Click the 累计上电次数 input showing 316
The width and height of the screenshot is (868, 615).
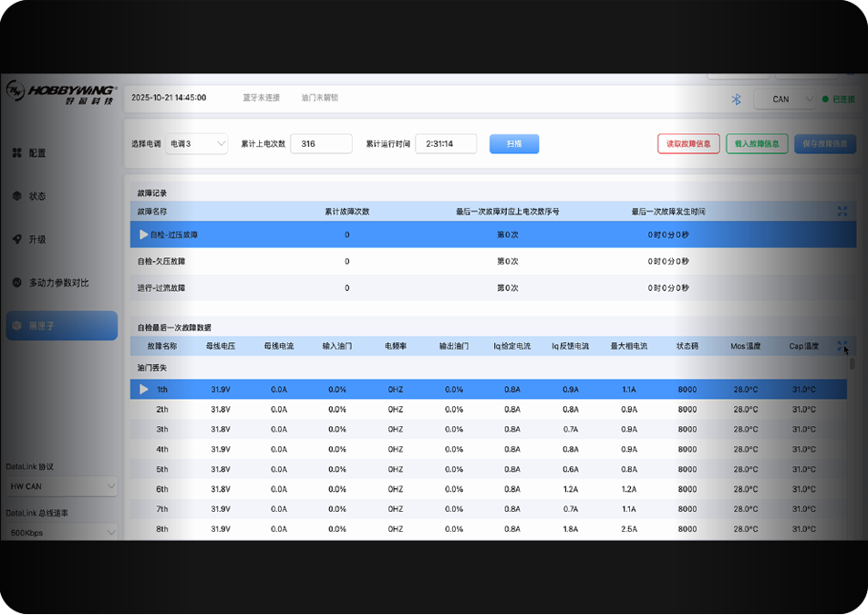(324, 143)
